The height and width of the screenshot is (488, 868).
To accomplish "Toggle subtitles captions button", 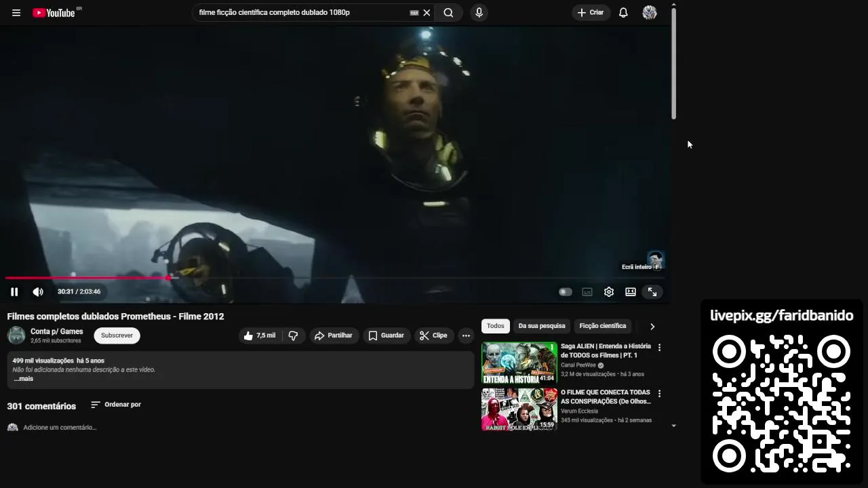I will coord(587,292).
